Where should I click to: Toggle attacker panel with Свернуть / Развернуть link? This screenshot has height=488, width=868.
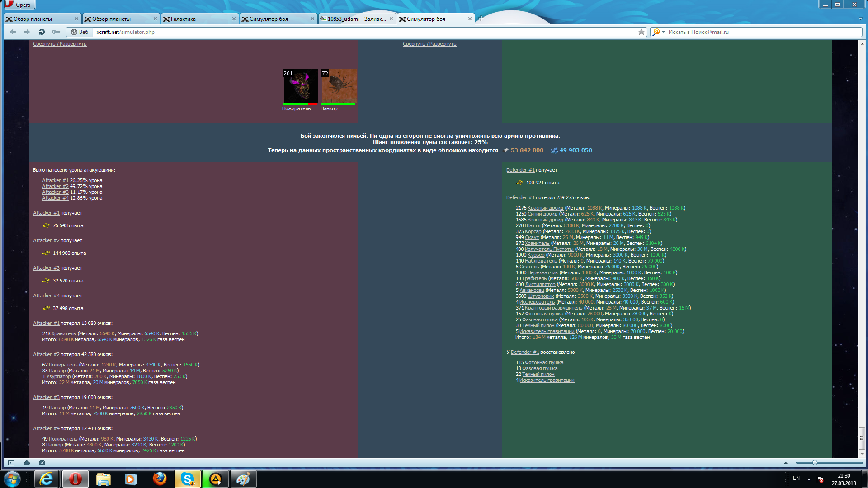click(x=60, y=44)
